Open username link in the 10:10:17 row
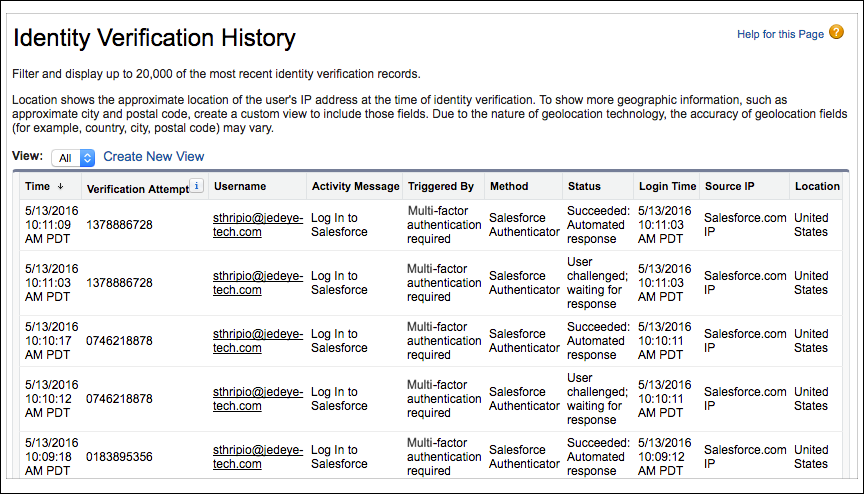The height and width of the screenshot is (494, 864). [258, 341]
